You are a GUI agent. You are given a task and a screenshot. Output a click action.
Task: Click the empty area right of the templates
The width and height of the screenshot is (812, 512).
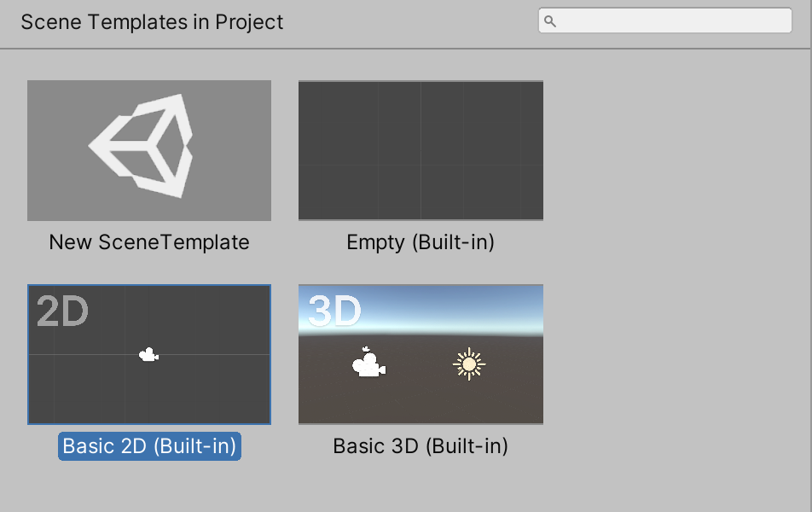pyautogui.click(x=674, y=256)
